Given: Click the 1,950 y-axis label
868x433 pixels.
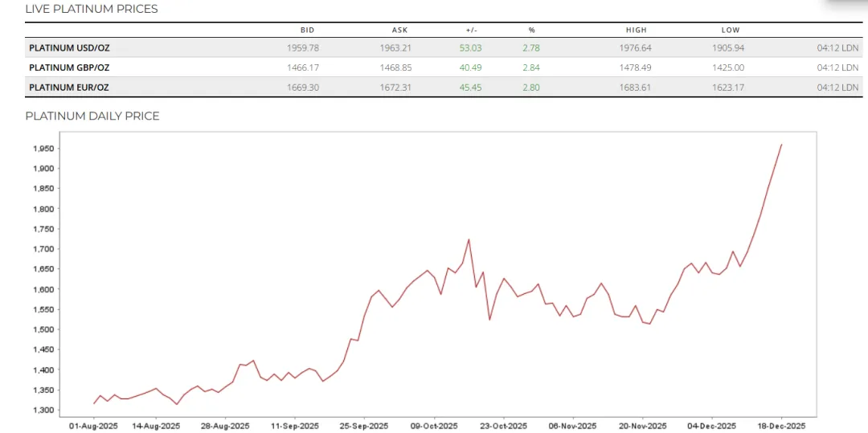Looking at the screenshot, I should 43,149.
